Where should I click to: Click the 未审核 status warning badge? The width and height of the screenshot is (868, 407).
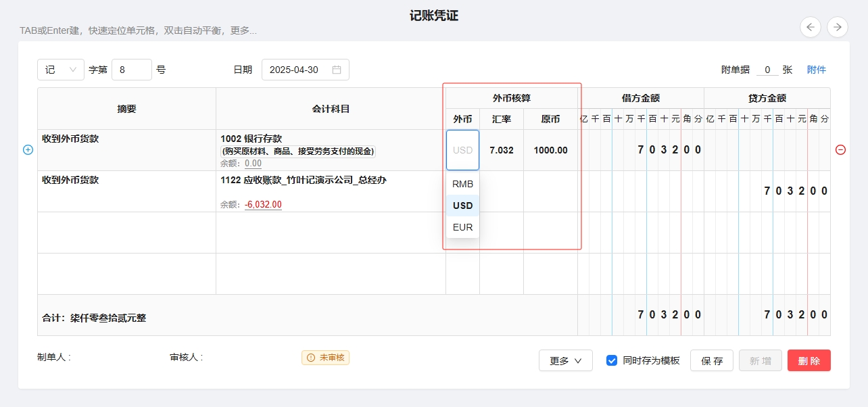point(325,358)
